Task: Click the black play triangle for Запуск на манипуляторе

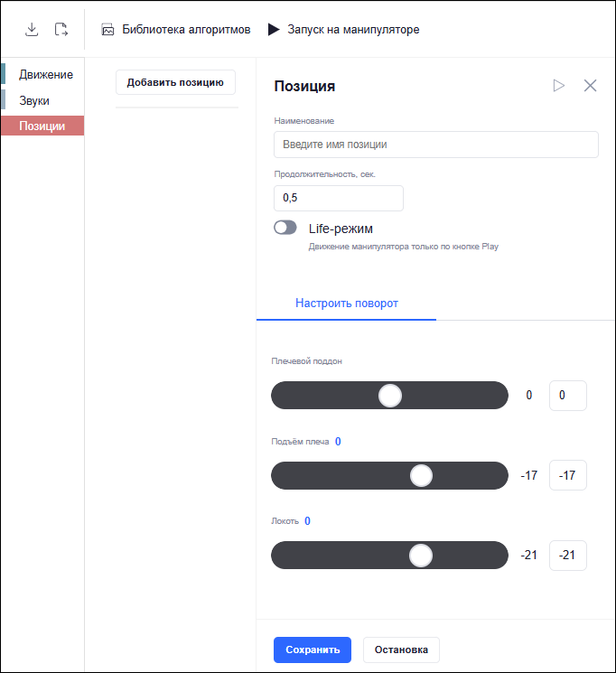Action: (274, 29)
